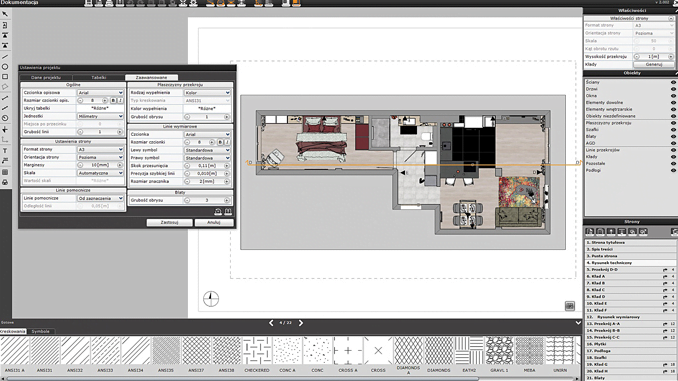Toggle visibility of Blaty objects
Screen dimensions: 678x381
tap(673, 136)
